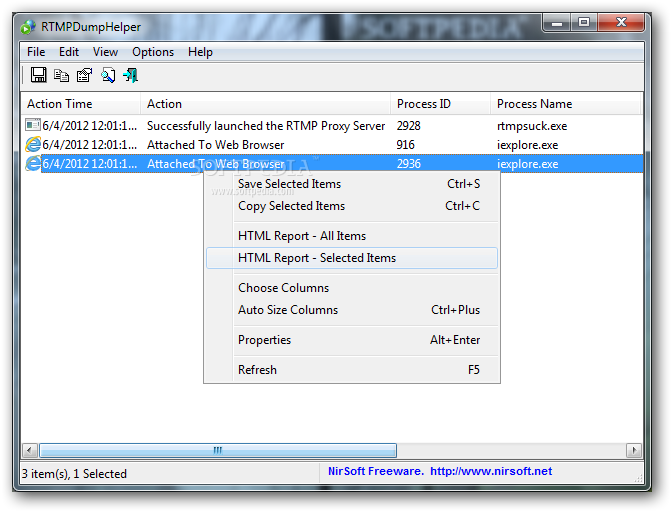Select HTML Report - Selected Items
The height and width of the screenshot is (512, 672).
[352, 258]
